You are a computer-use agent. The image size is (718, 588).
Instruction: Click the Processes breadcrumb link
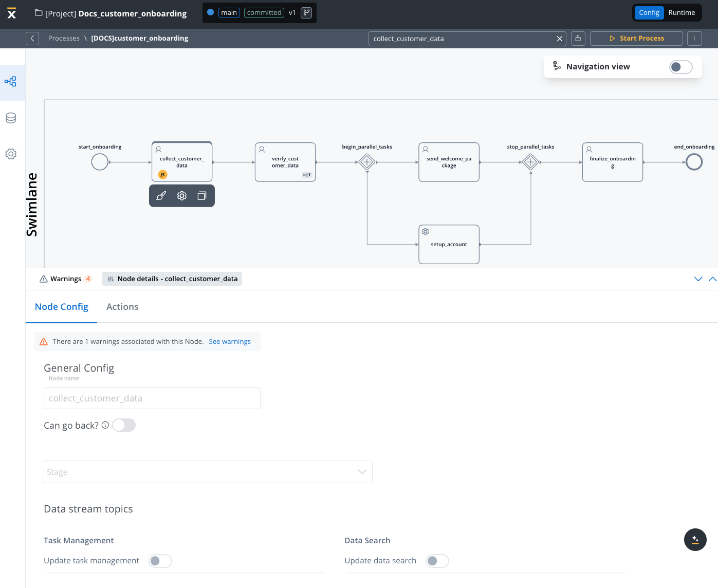[64, 39]
